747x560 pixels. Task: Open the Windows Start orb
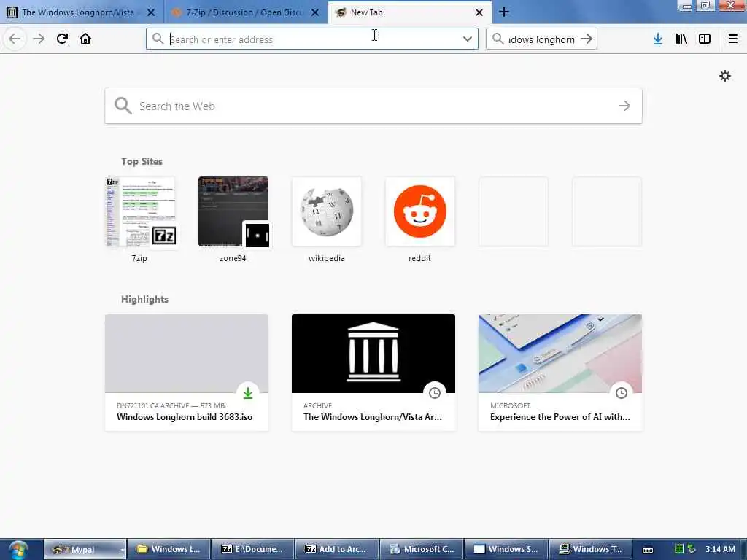pos(18,550)
